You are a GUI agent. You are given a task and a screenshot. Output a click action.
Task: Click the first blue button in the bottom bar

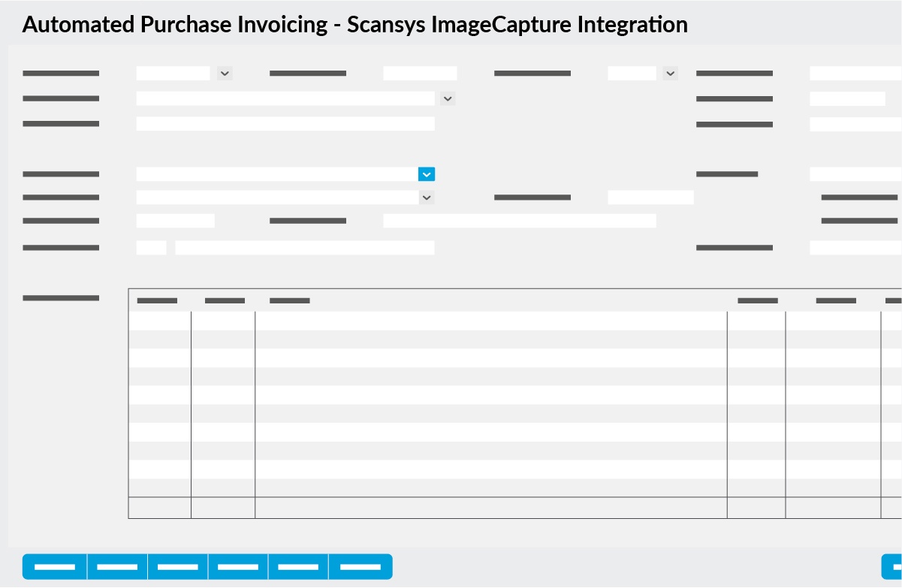tap(55, 567)
